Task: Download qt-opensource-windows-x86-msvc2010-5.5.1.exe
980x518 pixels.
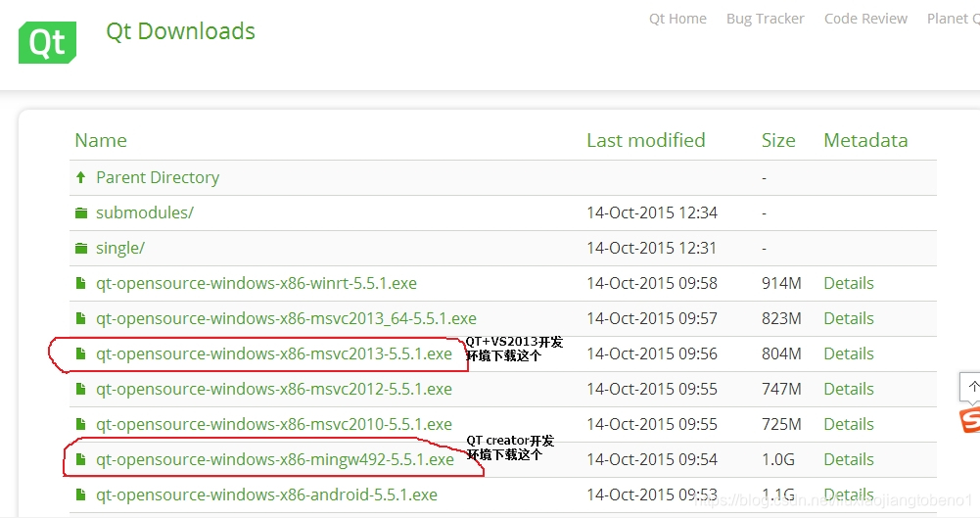Action: (x=274, y=424)
